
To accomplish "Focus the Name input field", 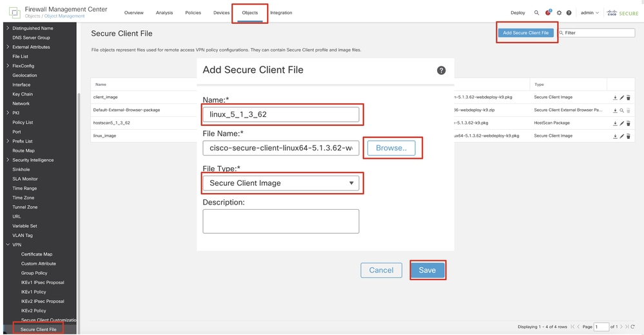I will click(x=281, y=115).
